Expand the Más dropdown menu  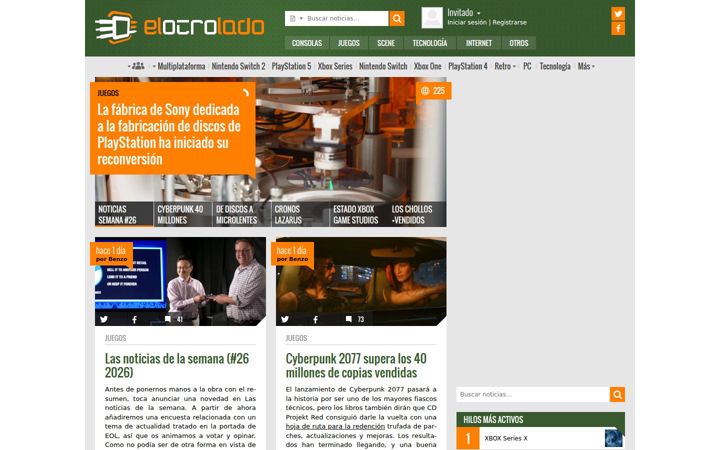pos(586,66)
